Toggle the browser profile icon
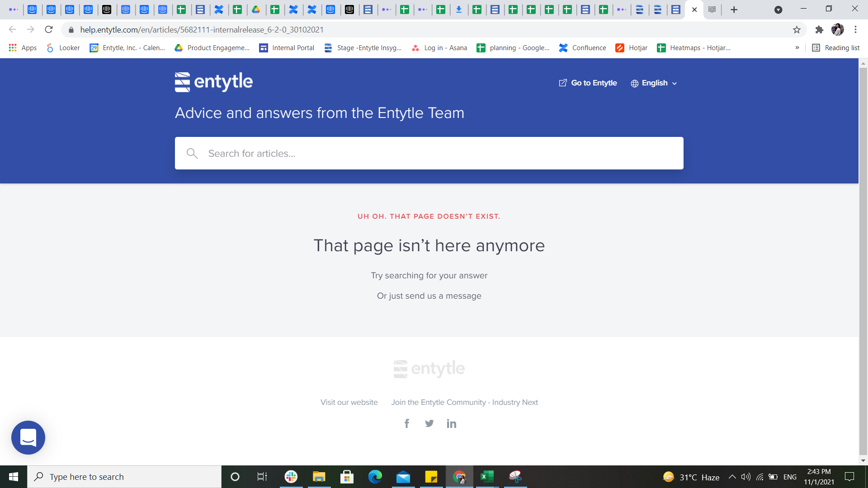The image size is (868, 488). click(838, 30)
